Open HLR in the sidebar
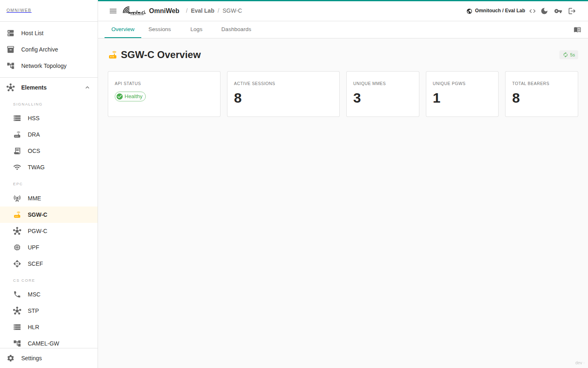Screen dimensions: 588x368 [x=49, y=327]
